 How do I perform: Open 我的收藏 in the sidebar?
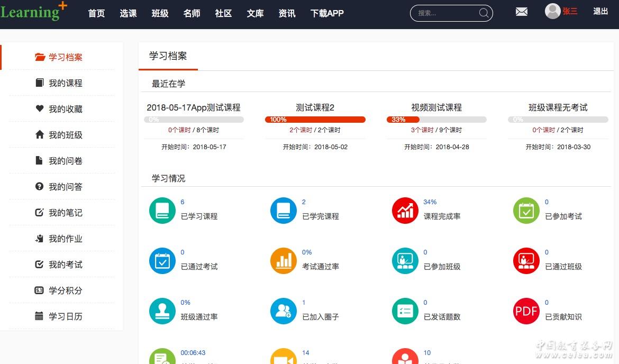65,109
